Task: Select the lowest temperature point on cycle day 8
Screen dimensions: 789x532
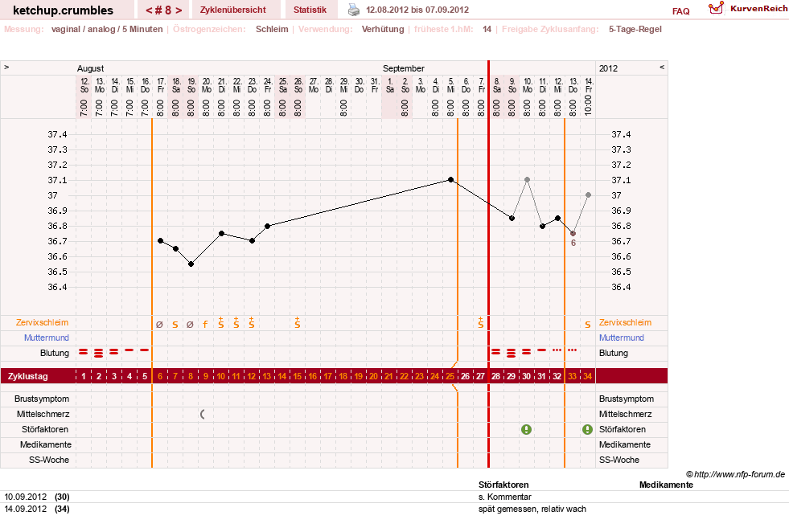Action: pyautogui.click(x=191, y=264)
